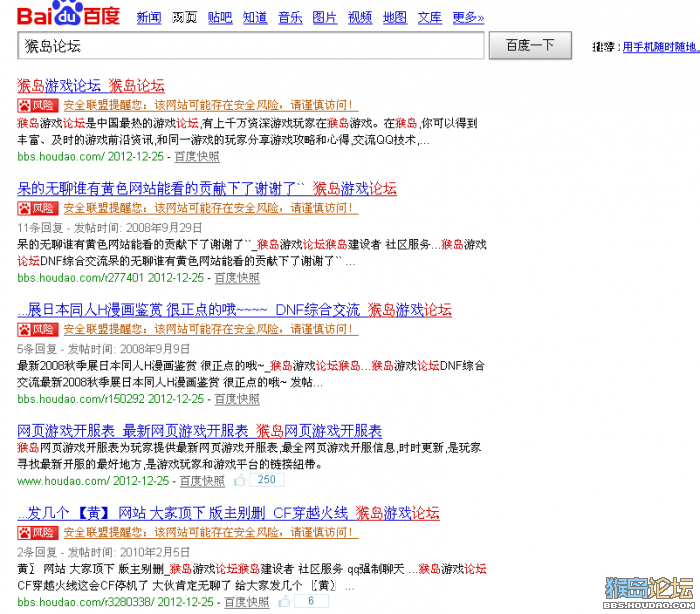Expand the 更多» more services link
Viewport: 700px width, 614px height.
pyautogui.click(x=468, y=18)
